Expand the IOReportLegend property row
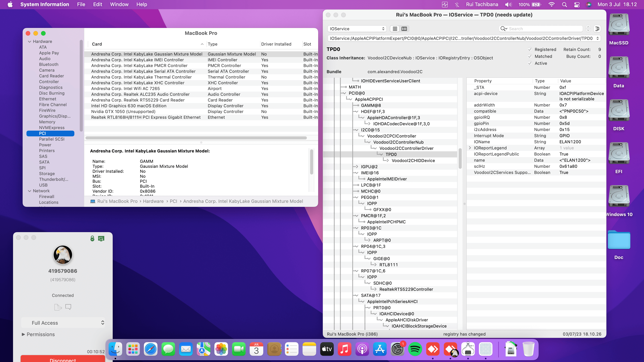The image size is (644, 362). click(470, 148)
